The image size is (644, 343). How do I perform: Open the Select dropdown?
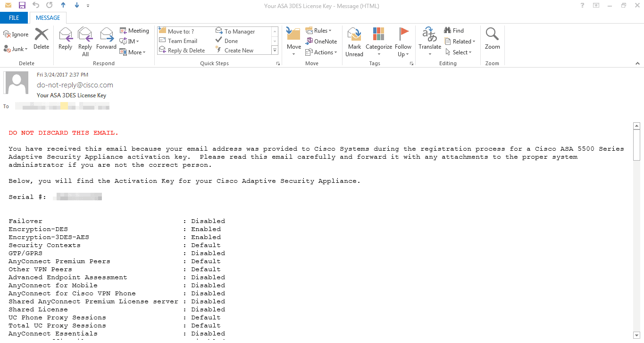click(459, 52)
